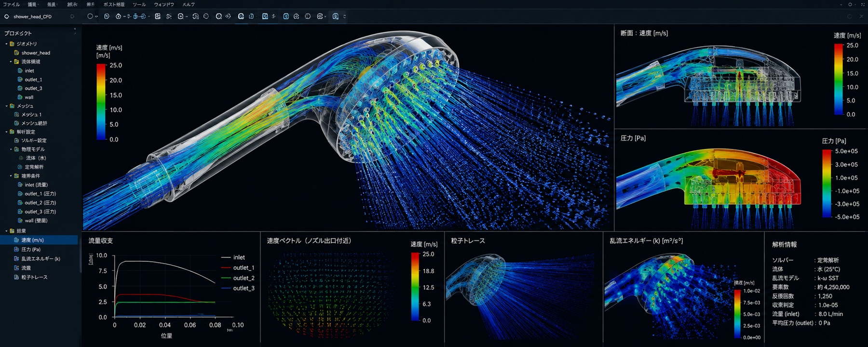This screenshot has height=347, width=868.
Task: Open the ツール menu
Action: click(139, 4)
